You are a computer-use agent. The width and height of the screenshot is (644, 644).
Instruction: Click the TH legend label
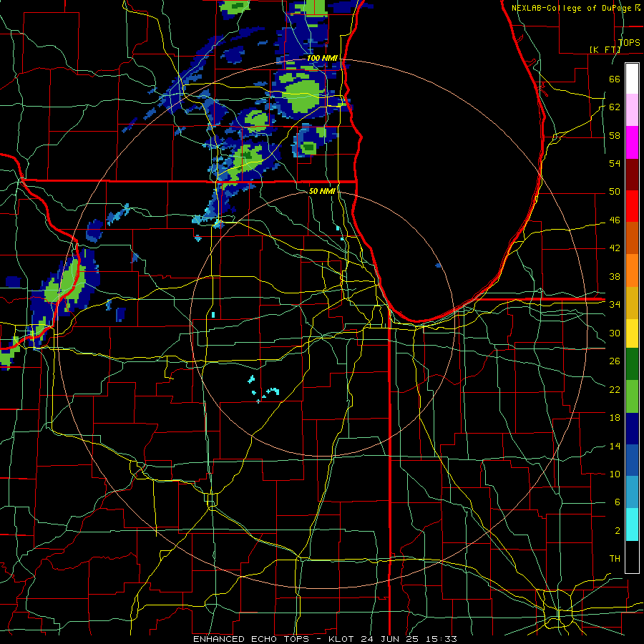pyautogui.click(x=615, y=559)
